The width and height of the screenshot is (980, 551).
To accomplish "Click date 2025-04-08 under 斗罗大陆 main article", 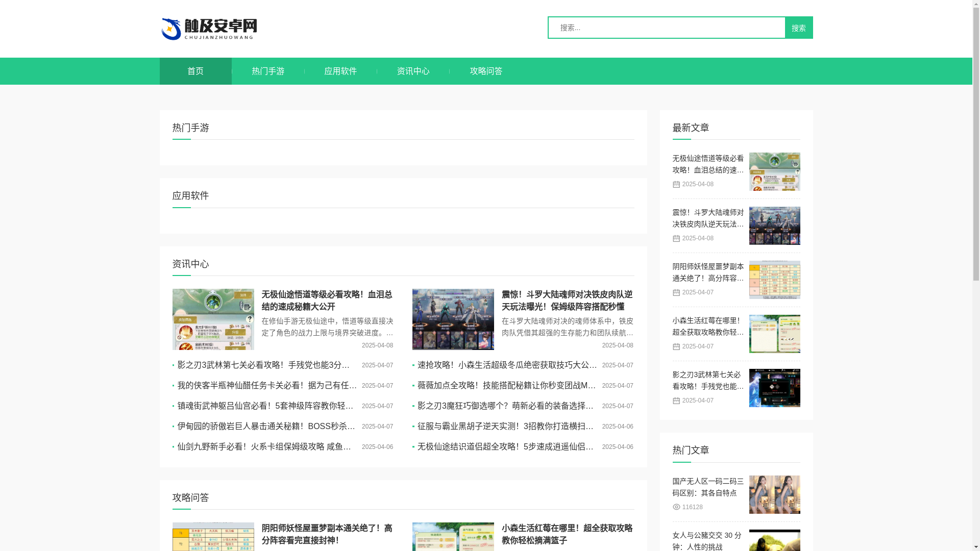I will (618, 346).
